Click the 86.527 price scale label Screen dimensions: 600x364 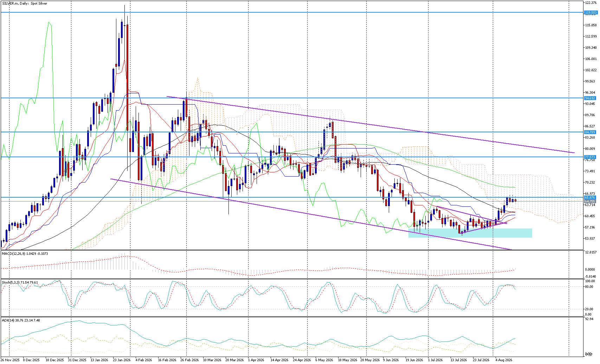(590, 126)
